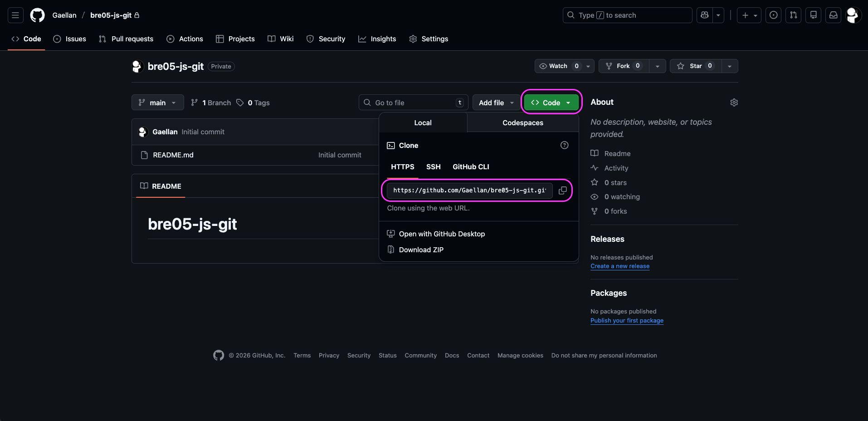
Task: Open the hamburger navigation menu
Action: click(15, 15)
